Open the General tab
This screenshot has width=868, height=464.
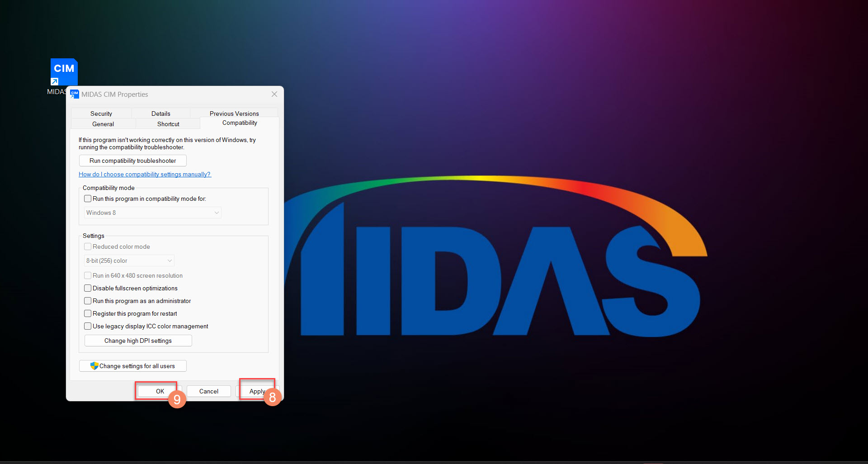tap(103, 123)
